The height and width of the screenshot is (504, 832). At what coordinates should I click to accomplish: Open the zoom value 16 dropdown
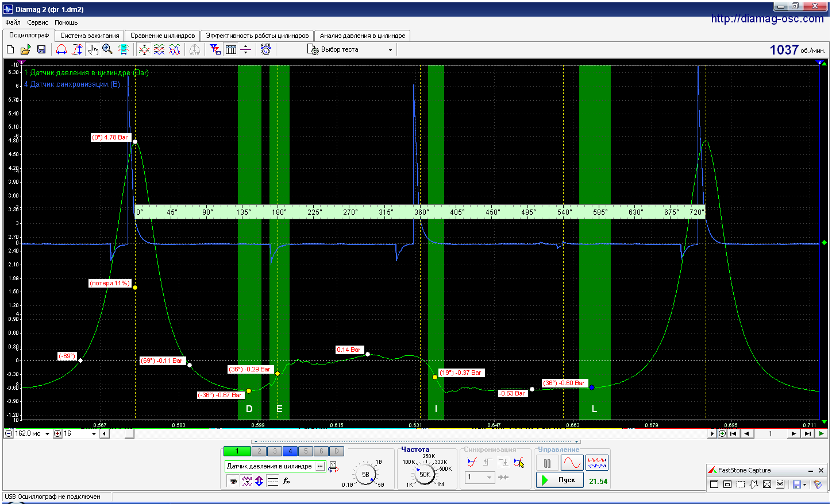(94, 434)
